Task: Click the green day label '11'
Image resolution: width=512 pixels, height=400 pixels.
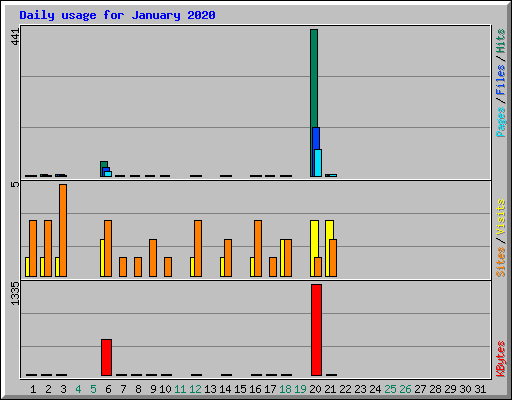Action: pyautogui.click(x=180, y=389)
